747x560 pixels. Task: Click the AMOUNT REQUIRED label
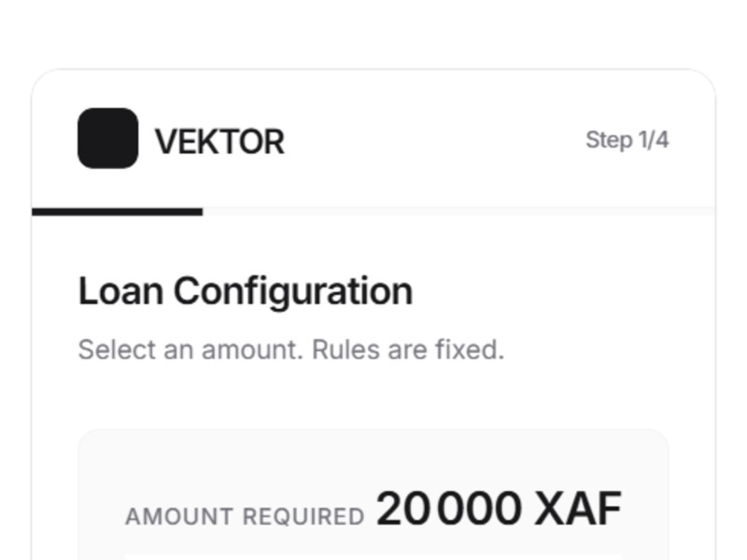coord(245,517)
